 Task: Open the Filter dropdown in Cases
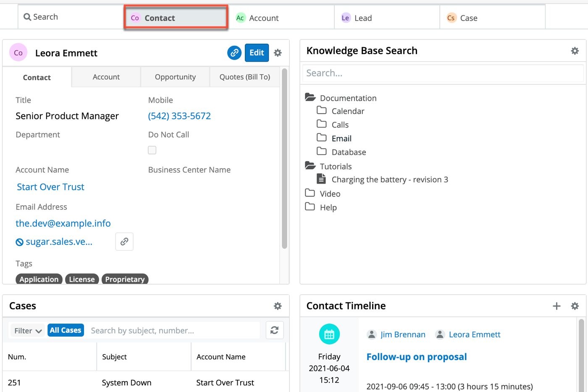click(28, 331)
